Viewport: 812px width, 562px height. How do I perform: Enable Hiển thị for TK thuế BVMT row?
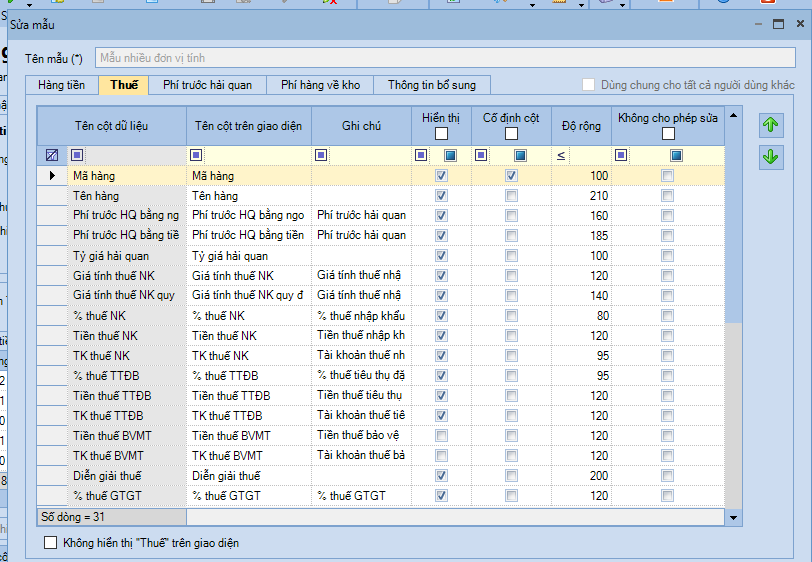(x=441, y=456)
